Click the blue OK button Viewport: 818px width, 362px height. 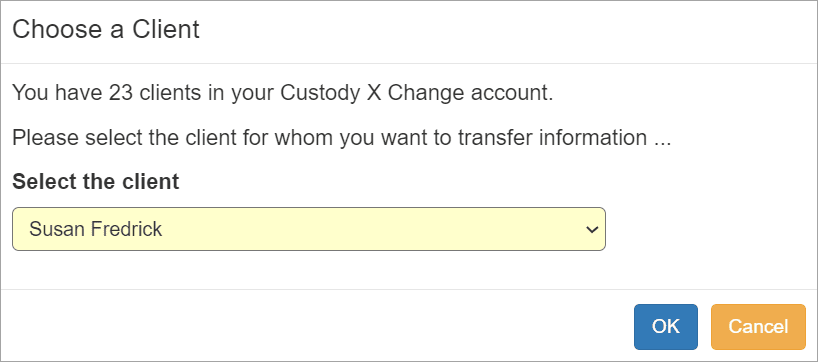click(x=666, y=327)
